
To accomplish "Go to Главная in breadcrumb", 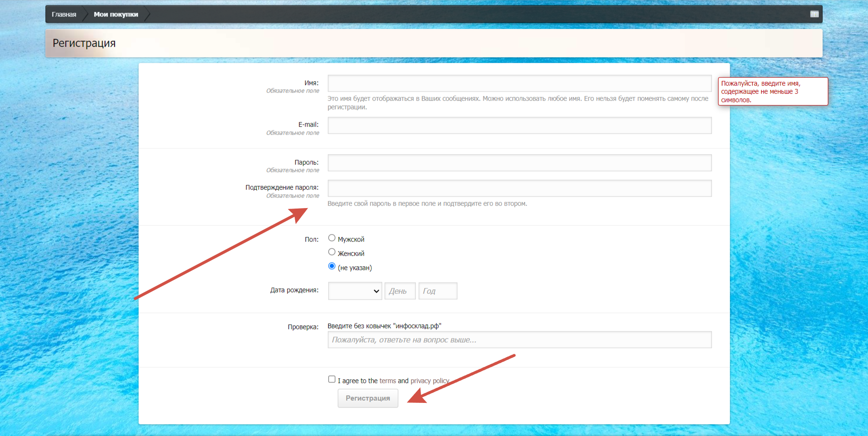I will pos(64,14).
